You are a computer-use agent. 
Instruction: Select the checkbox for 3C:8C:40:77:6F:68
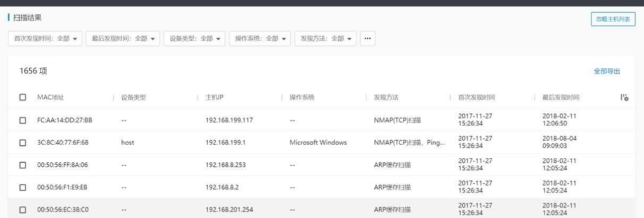pyautogui.click(x=23, y=142)
